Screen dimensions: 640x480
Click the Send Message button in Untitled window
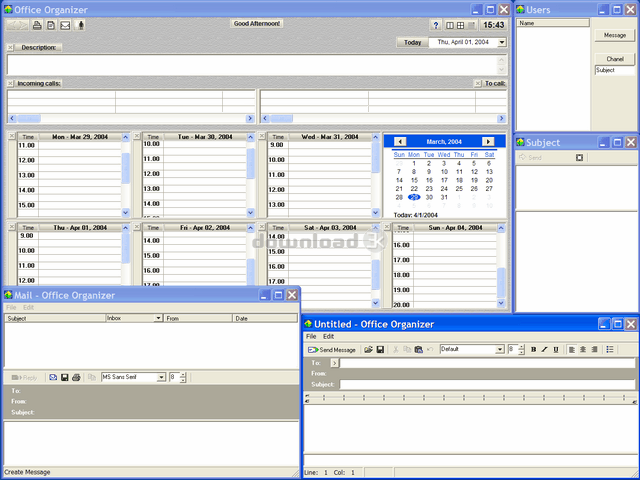(331, 350)
